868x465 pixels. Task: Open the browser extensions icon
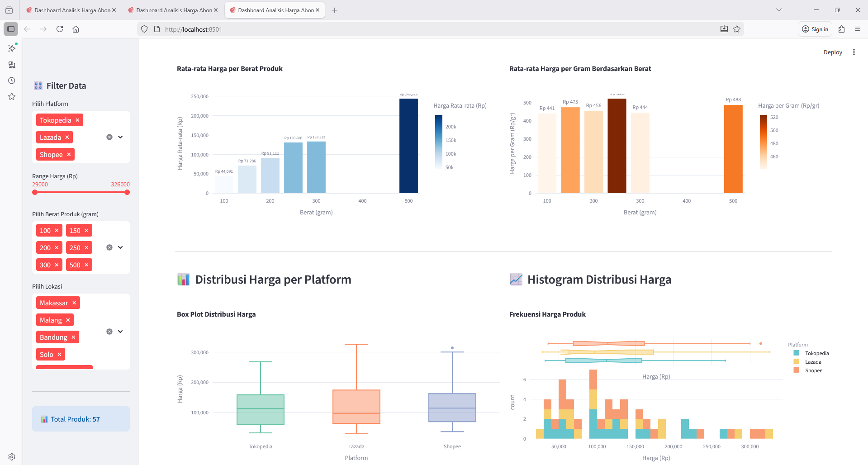(841, 29)
